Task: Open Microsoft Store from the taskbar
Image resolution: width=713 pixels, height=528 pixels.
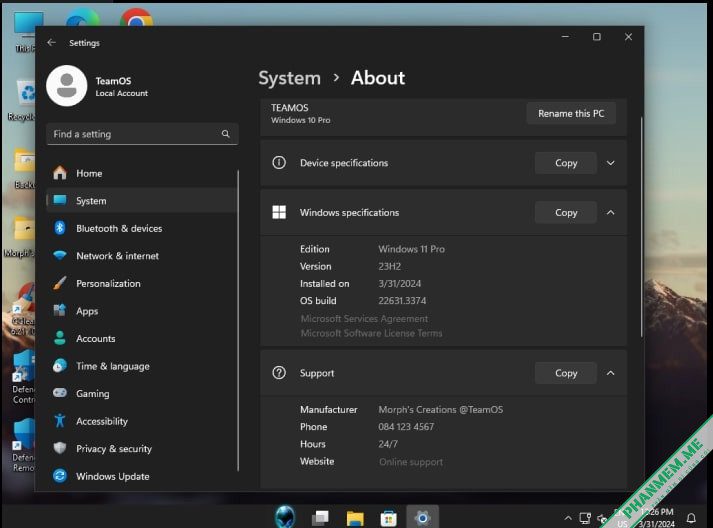Action: 388,518
